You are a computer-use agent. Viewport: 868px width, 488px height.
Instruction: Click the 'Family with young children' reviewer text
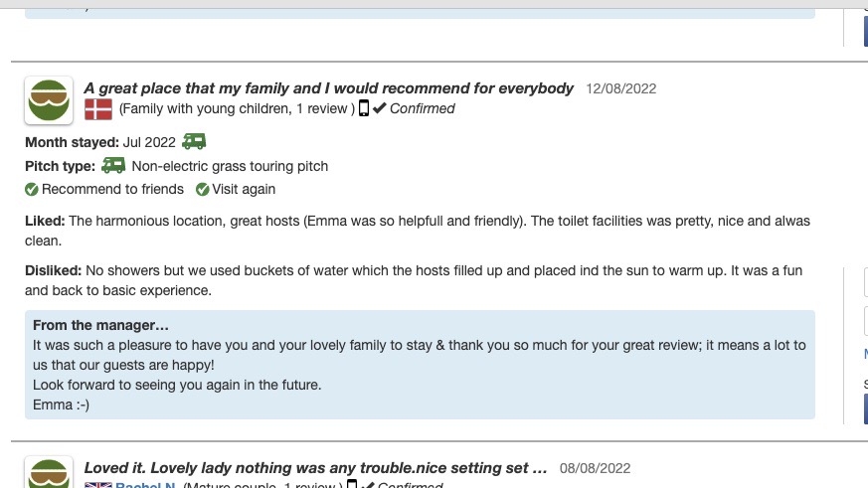click(235, 108)
